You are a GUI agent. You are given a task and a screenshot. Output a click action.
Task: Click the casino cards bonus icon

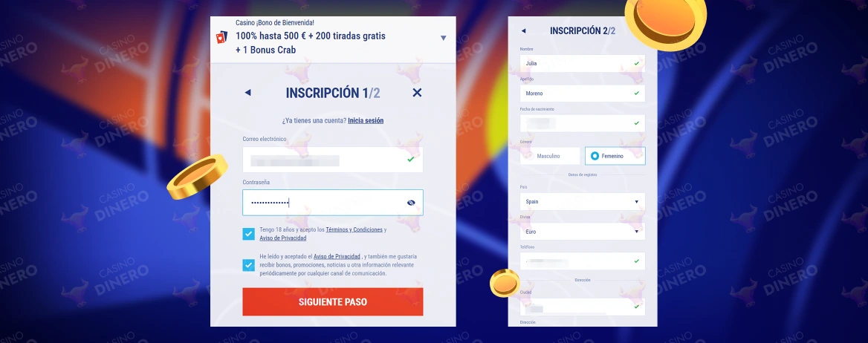click(x=221, y=36)
